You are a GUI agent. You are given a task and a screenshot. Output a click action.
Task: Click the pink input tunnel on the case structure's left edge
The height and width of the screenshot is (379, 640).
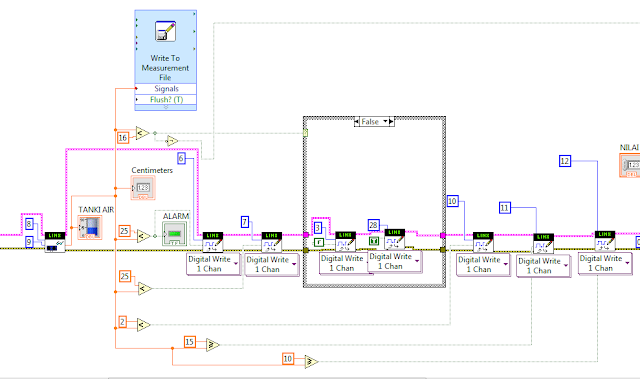306,235
